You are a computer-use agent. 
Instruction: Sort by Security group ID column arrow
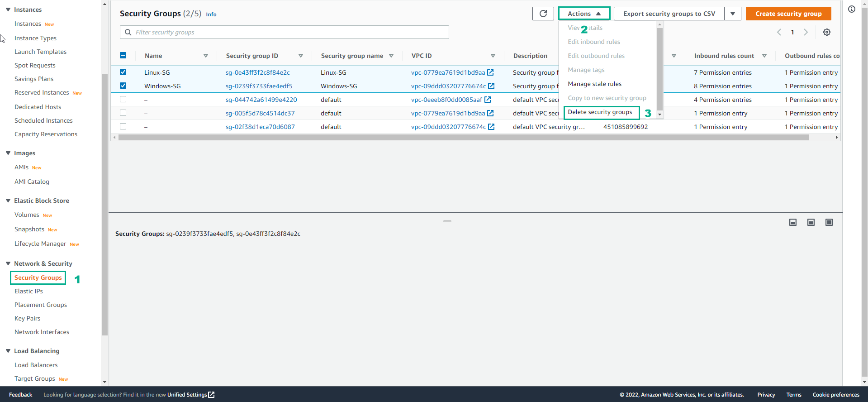coord(301,56)
